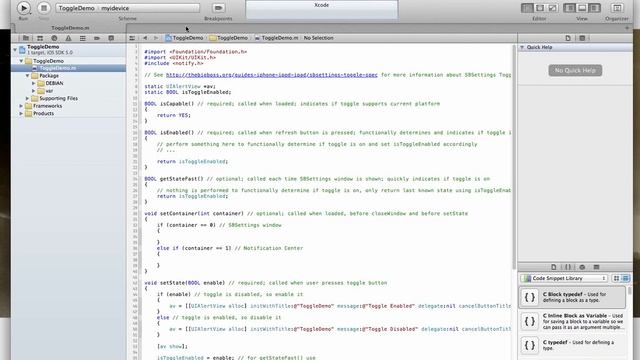Collapse the Package folder
The image size is (640, 360).
point(27,76)
